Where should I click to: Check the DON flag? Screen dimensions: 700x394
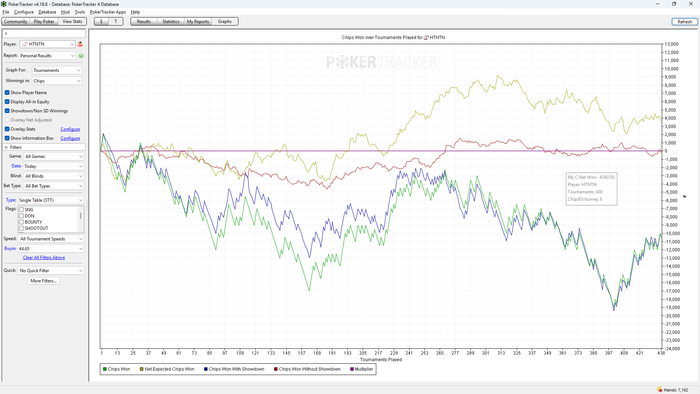(x=21, y=216)
